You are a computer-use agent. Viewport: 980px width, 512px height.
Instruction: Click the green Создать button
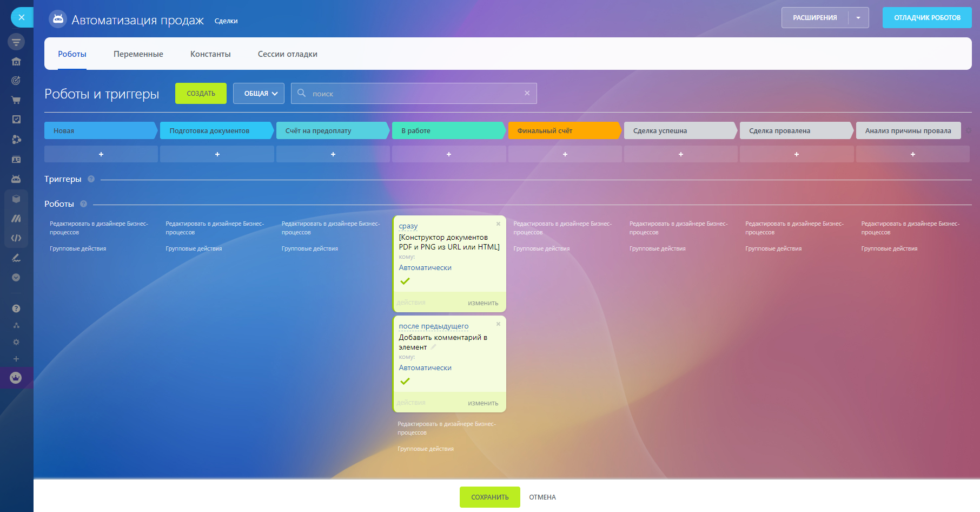click(x=201, y=94)
